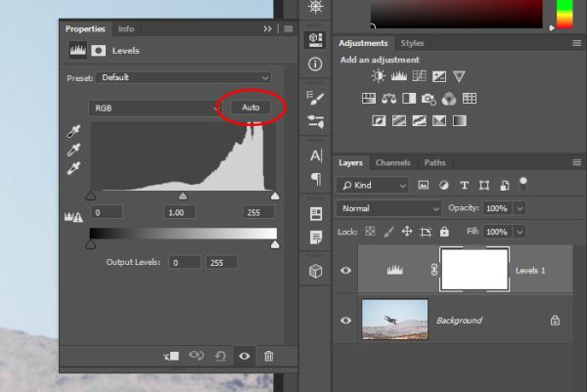The height and width of the screenshot is (392, 587).
Task: Open the RGB channel dropdown
Action: point(156,109)
